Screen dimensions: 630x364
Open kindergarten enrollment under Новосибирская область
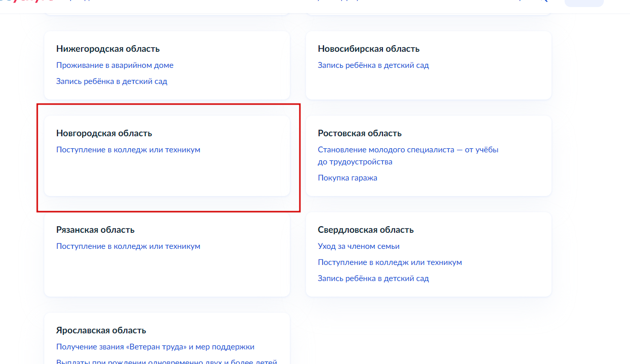pos(373,65)
